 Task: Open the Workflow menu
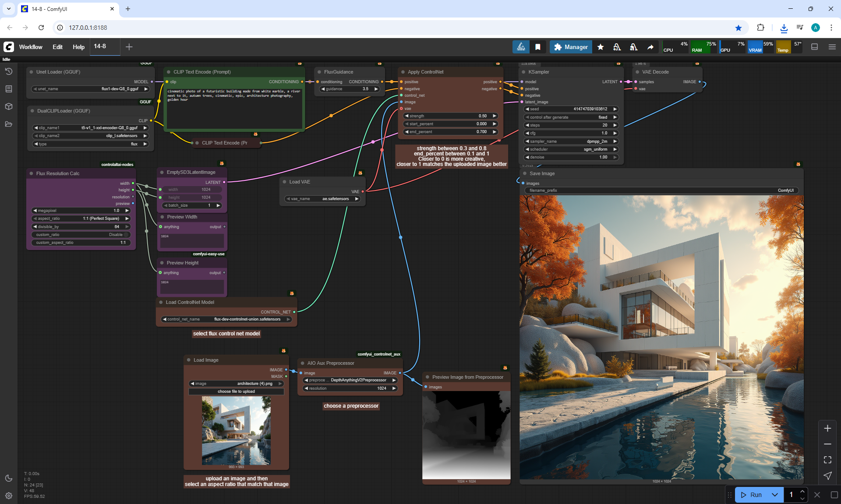coord(31,47)
